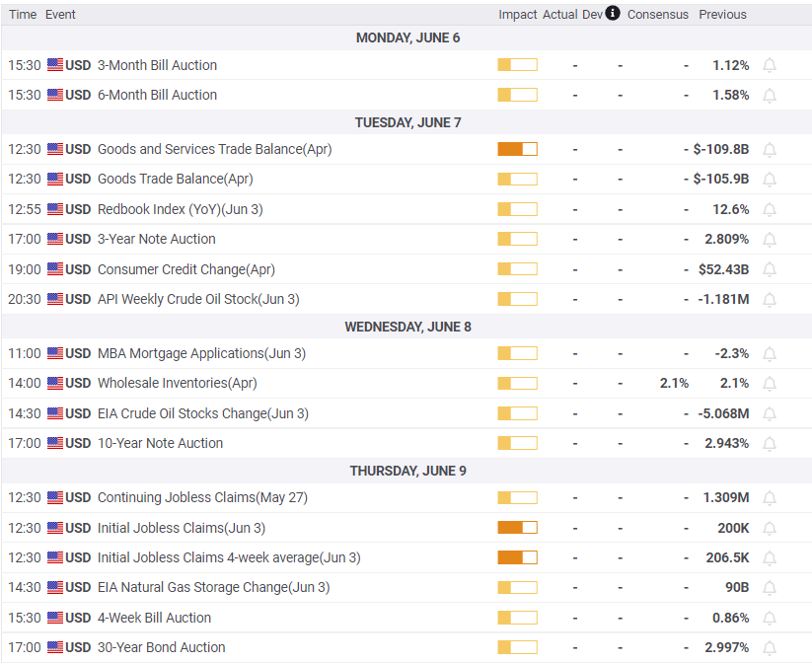
Task: Expand the MBA Mortgage Applications event row
Action: [x=181, y=353]
